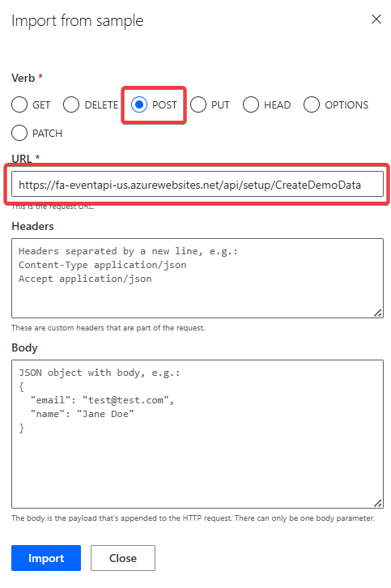Click the Close button at bottom
The width and height of the screenshot is (391, 588).
pos(123,558)
